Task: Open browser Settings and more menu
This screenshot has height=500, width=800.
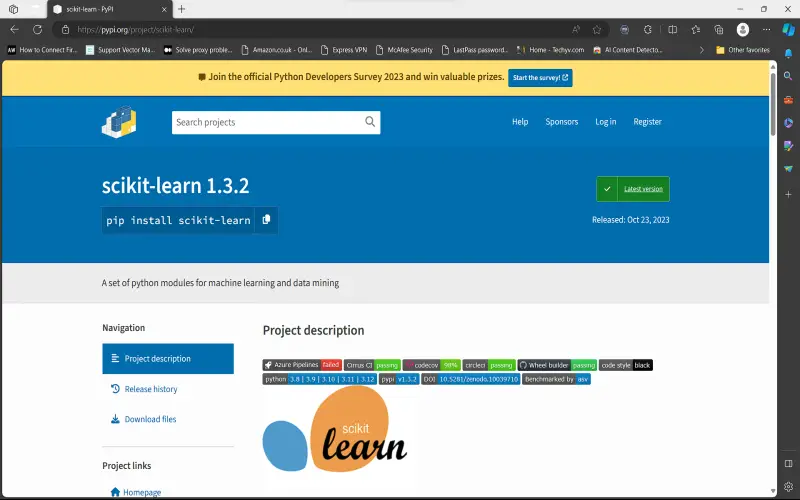Action: pyautogui.click(x=766, y=29)
